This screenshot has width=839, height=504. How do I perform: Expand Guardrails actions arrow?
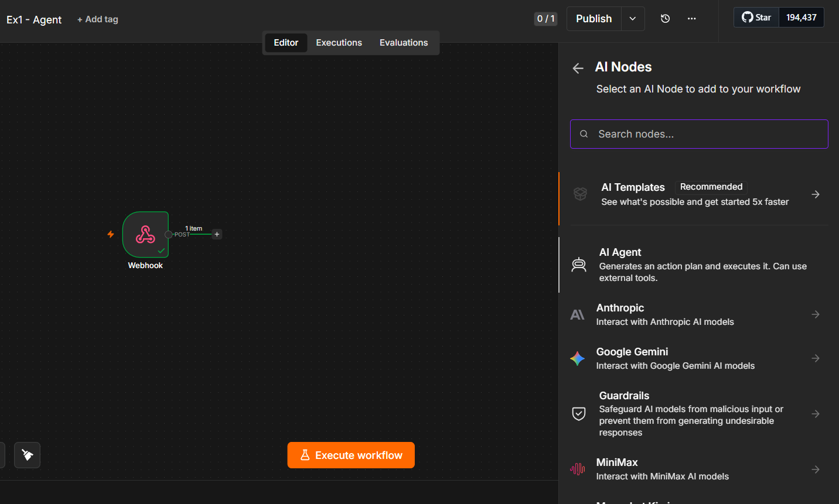816,414
